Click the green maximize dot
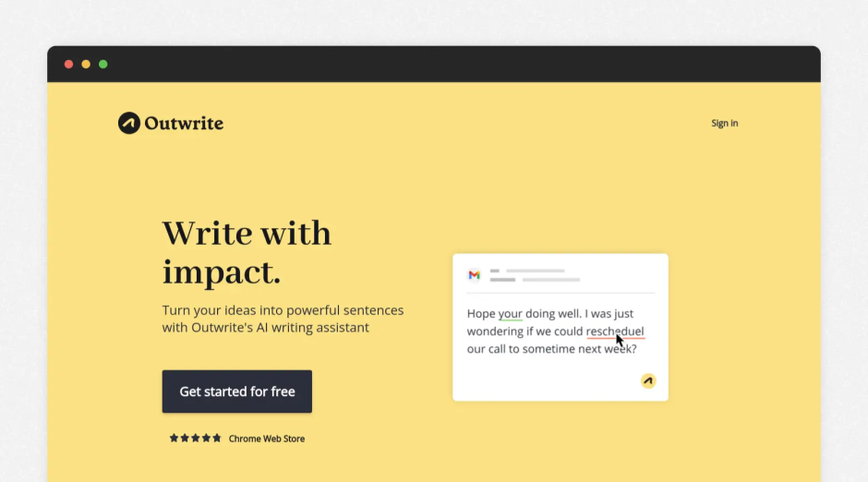 point(103,65)
